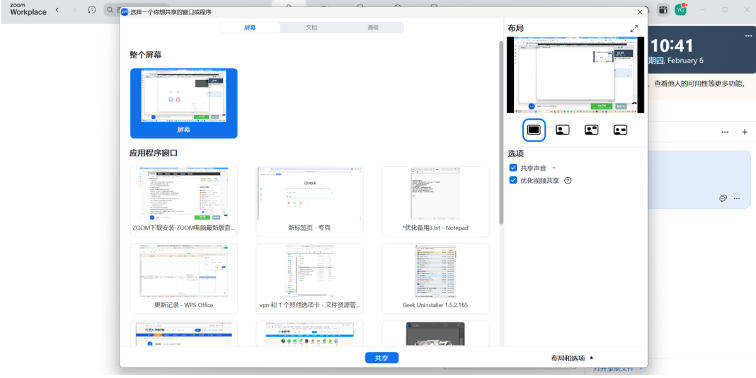Select the Geek Uninstaller 1.5.2.165 window
This screenshot has height=378, width=756.
[x=435, y=278]
